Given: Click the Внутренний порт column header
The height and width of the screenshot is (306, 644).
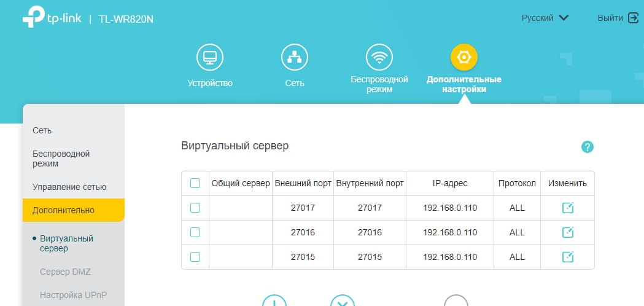Looking at the screenshot, I should (370, 184).
